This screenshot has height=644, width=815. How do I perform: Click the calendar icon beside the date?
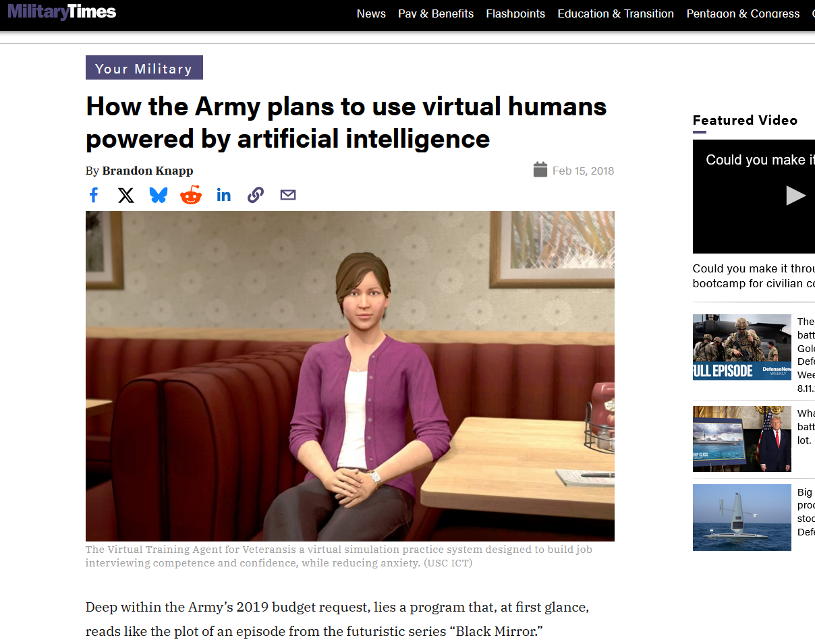[540, 170]
